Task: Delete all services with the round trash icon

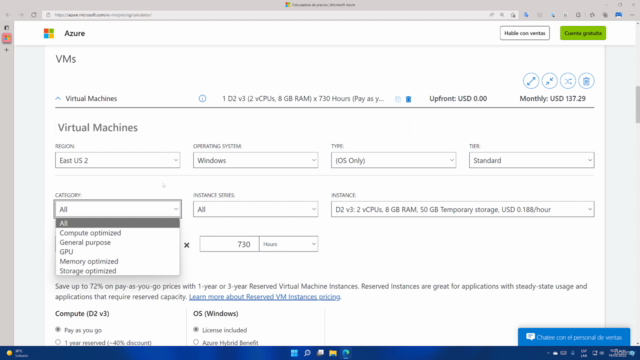Action: pos(587,81)
